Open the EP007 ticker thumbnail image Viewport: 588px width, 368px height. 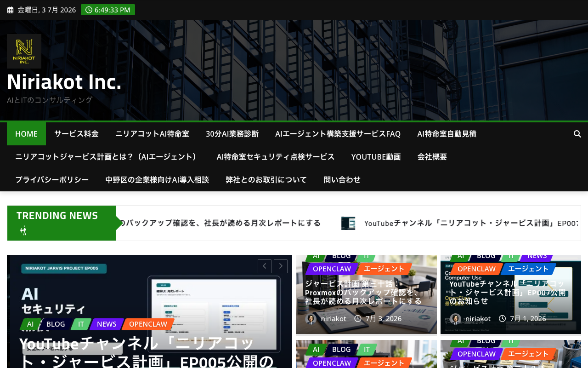click(348, 223)
